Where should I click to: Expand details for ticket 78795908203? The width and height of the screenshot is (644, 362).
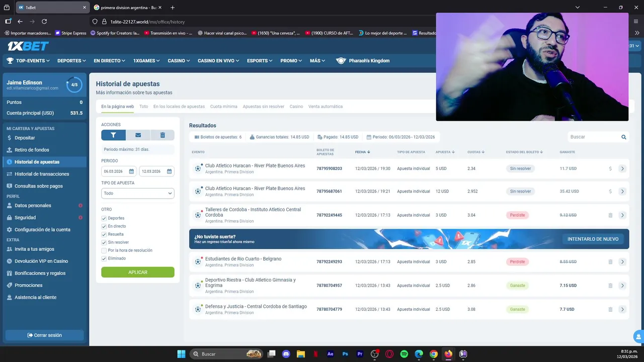[x=622, y=168]
